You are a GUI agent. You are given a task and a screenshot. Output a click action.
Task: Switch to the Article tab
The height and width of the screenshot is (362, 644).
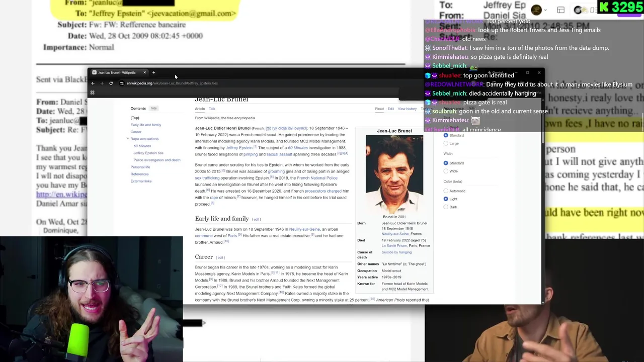[x=200, y=109]
